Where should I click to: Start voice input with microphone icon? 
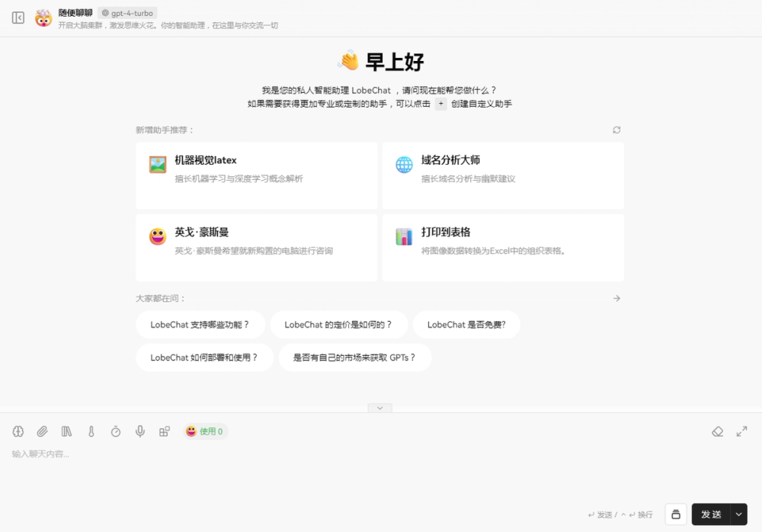140,431
